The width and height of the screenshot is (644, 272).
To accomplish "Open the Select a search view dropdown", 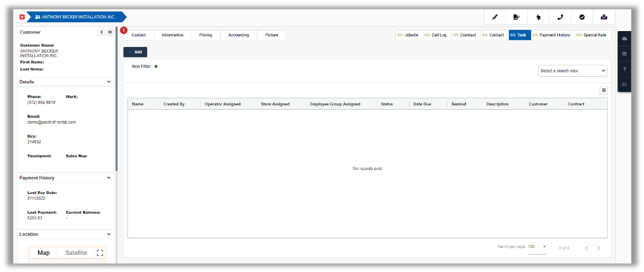I will 573,70.
